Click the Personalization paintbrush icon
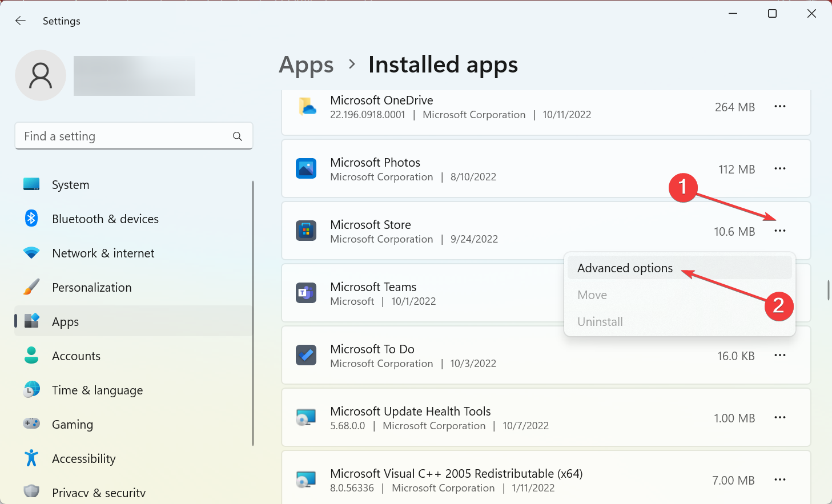The height and width of the screenshot is (504, 832). [31, 287]
